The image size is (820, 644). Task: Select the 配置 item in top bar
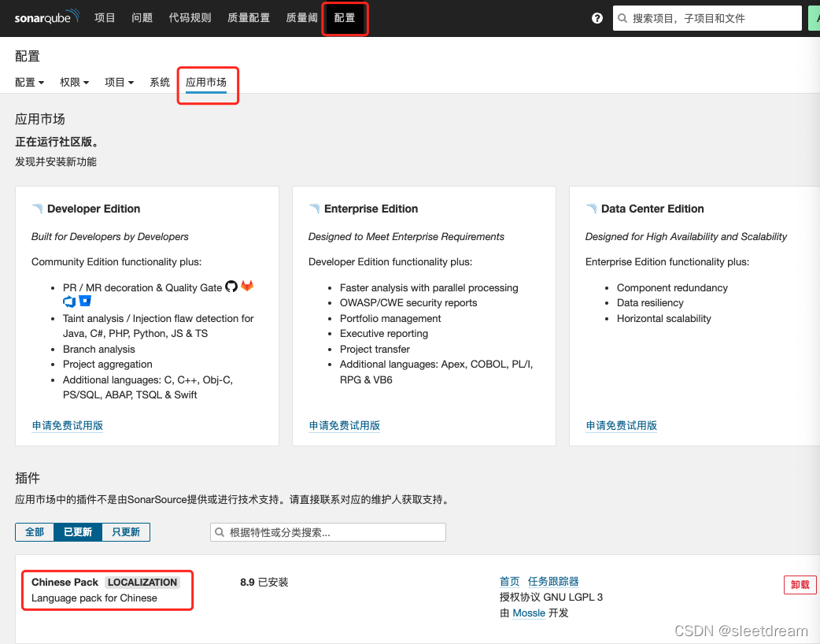pyautogui.click(x=345, y=18)
